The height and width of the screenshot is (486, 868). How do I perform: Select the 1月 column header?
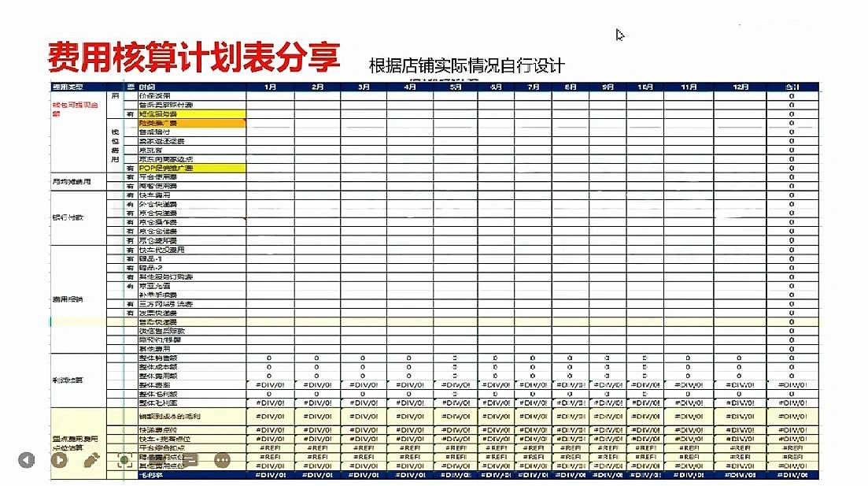[270, 87]
